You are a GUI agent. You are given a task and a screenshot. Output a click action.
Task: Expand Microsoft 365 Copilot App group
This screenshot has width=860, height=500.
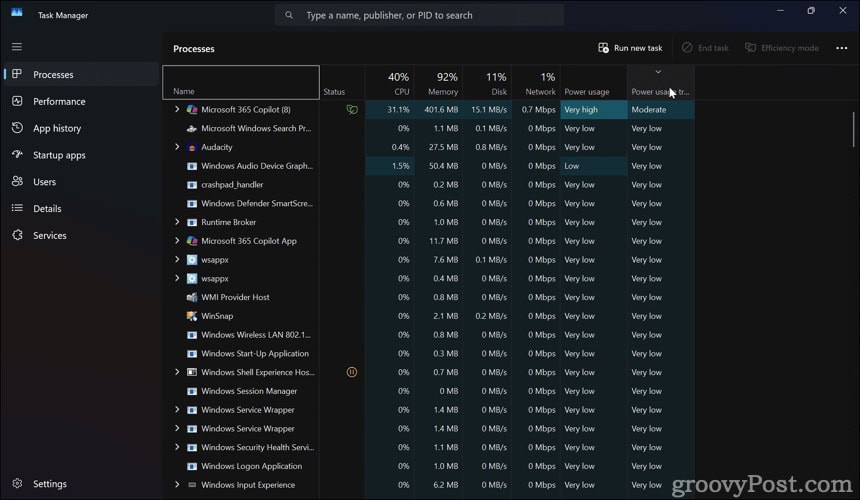click(177, 241)
